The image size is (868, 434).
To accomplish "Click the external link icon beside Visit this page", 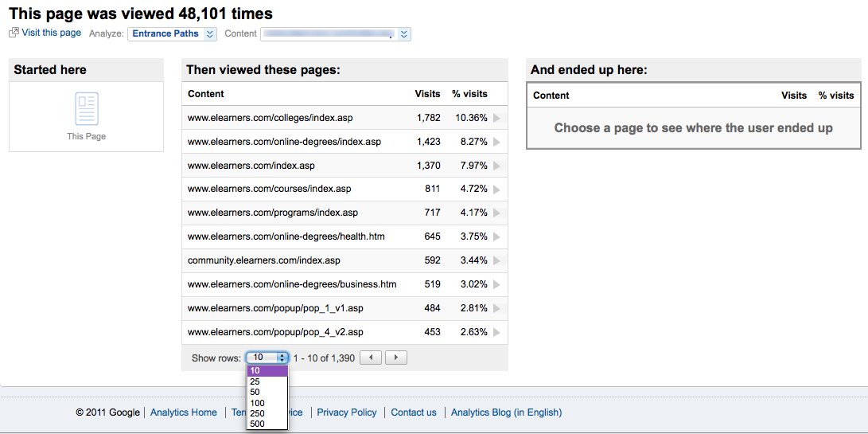I will click(x=14, y=33).
